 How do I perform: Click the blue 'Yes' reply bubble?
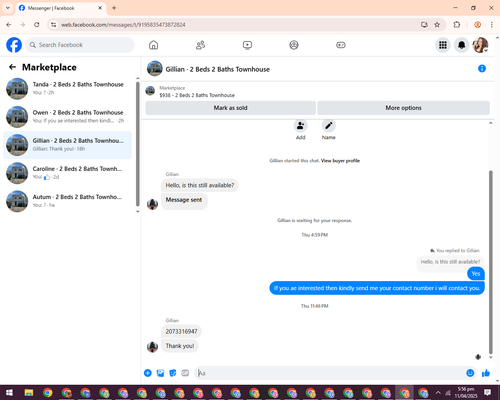click(476, 274)
